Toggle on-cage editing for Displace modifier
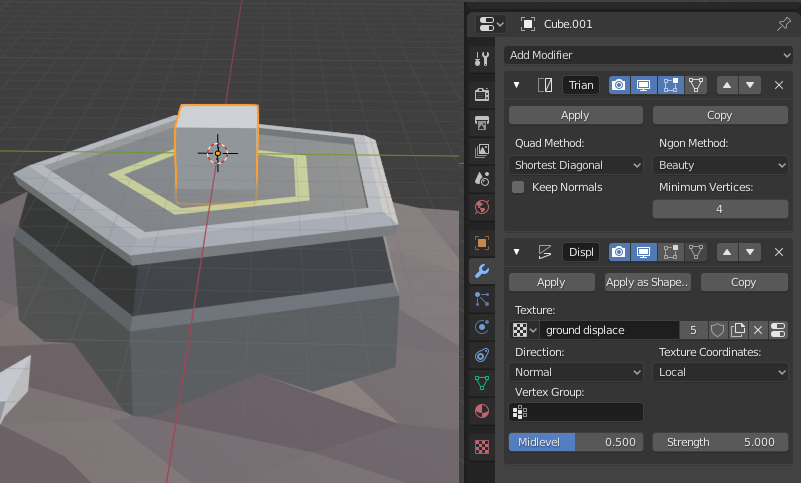 pyautogui.click(x=696, y=251)
